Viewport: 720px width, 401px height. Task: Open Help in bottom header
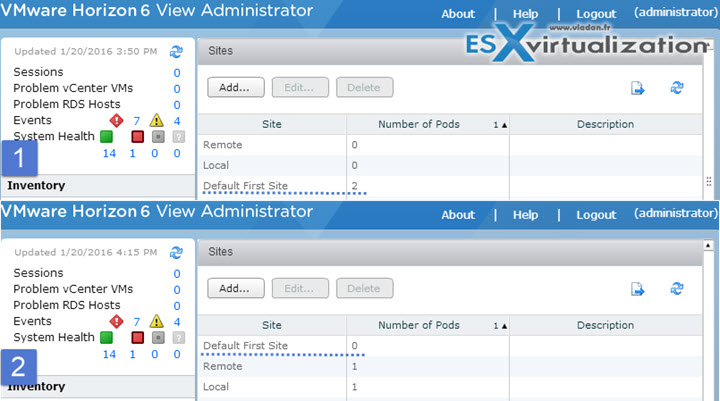[525, 215]
